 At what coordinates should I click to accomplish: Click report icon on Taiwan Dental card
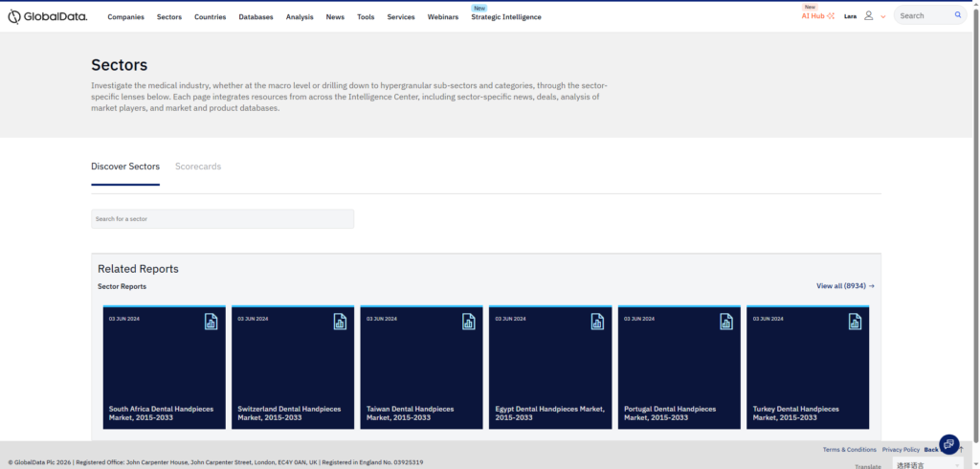[x=468, y=322]
